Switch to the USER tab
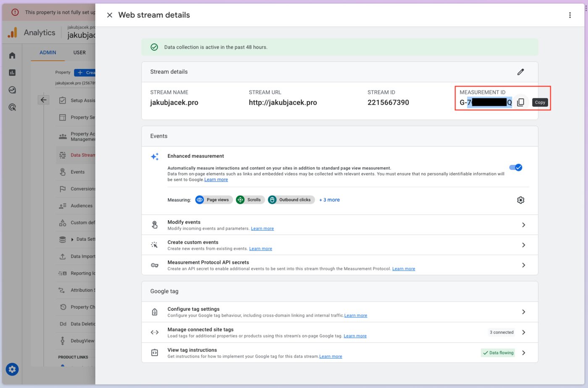This screenshot has width=588, height=388. click(79, 52)
